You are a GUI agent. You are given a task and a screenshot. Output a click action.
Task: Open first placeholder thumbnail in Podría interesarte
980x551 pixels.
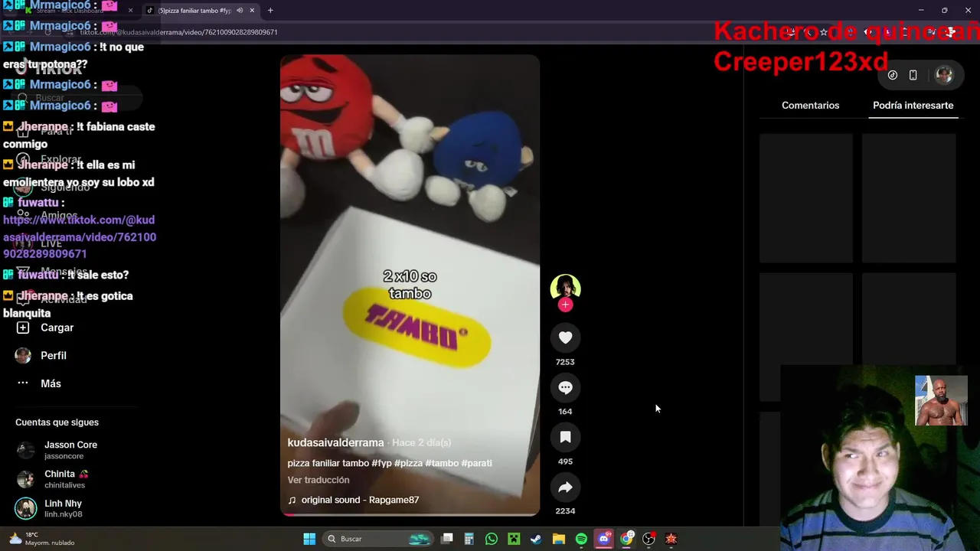[805, 198]
